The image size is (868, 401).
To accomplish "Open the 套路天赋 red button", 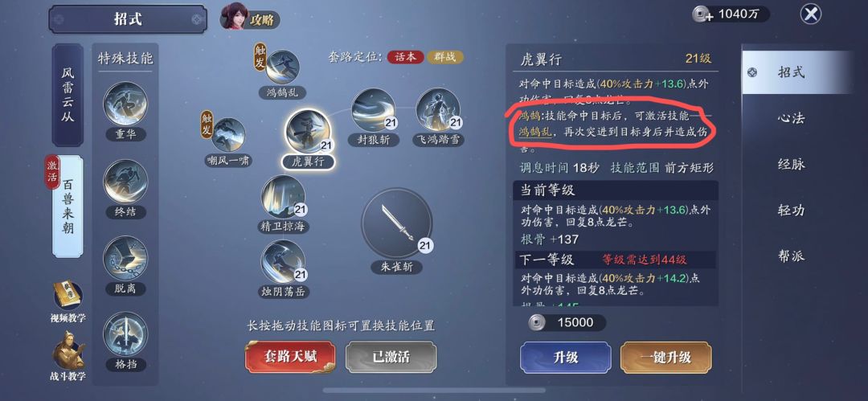I will click(x=290, y=357).
